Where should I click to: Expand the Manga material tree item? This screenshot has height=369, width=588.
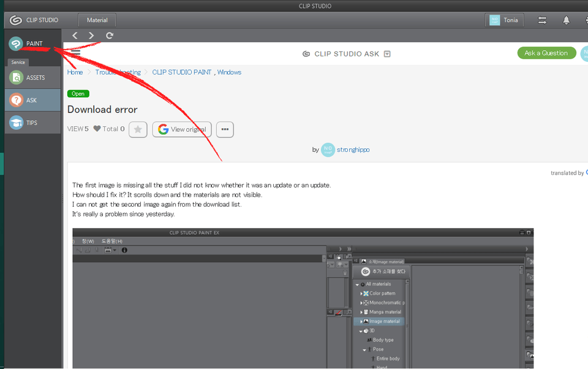pos(361,313)
